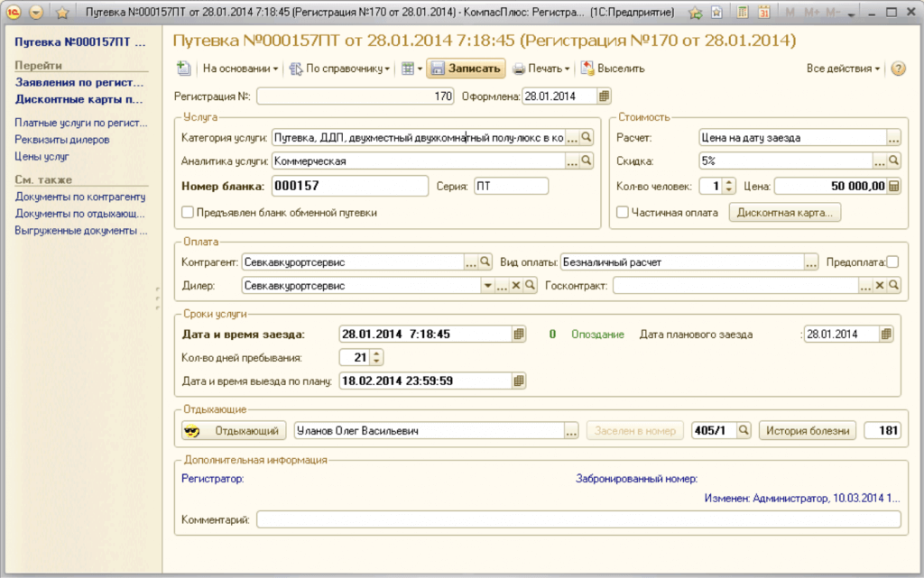924x578 pixels.
Task: Click the favorites star icon in title bar
Action: tap(62, 13)
